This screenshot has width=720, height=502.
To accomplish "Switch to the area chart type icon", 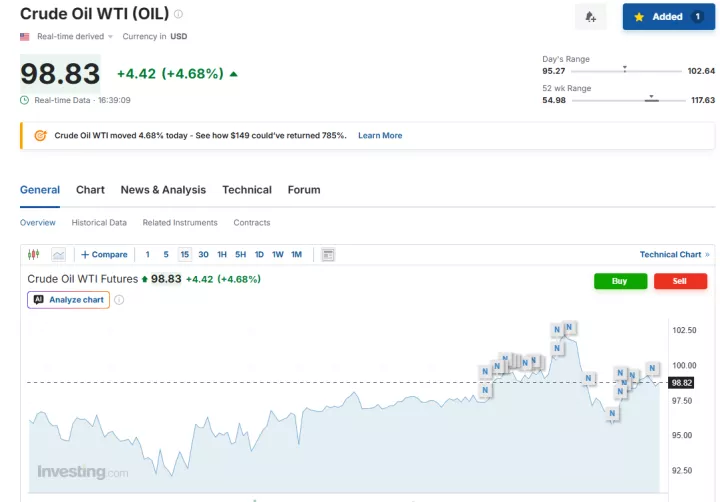I will [x=58, y=255].
